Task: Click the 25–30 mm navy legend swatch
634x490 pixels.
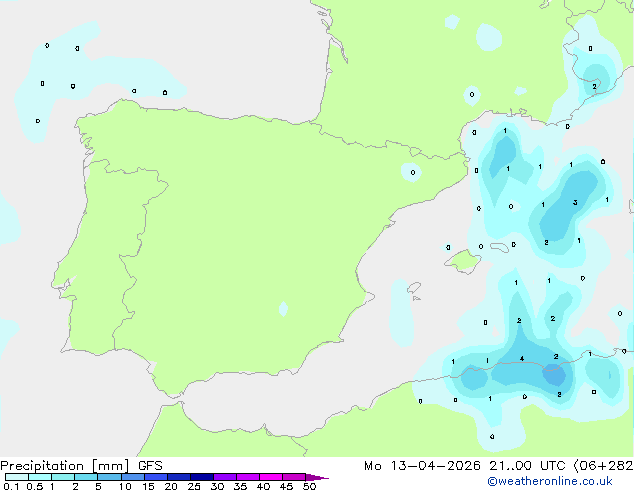Action: [202, 477]
